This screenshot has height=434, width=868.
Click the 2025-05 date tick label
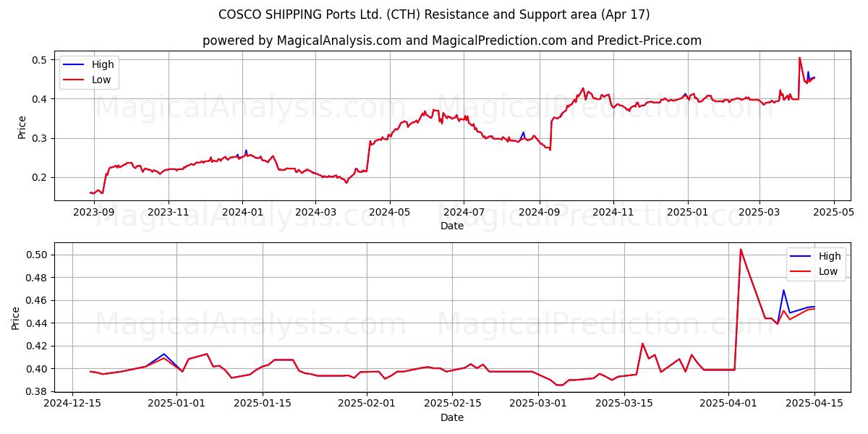[x=834, y=213]
